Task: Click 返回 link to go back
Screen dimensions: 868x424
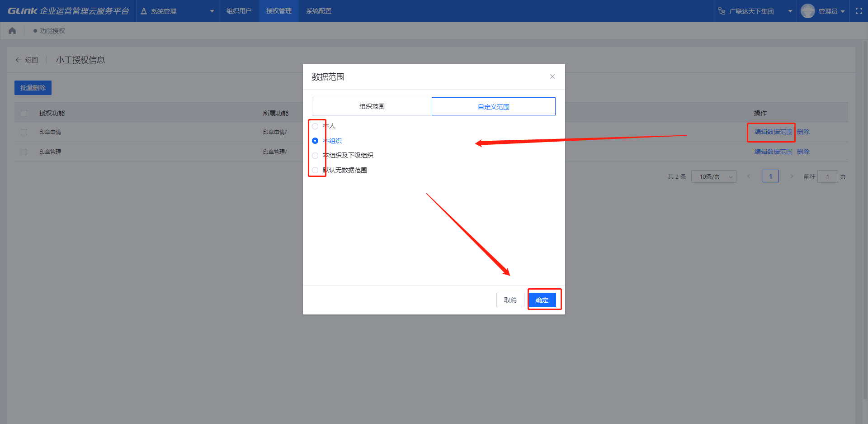Action: pyautogui.click(x=32, y=60)
